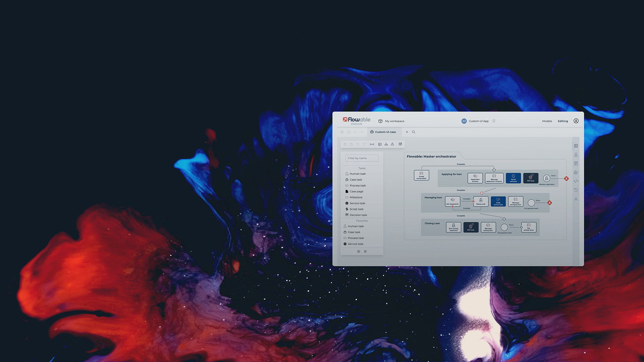644x362 pixels.
Task: Select Human task under Favorites
Action: [x=354, y=226]
